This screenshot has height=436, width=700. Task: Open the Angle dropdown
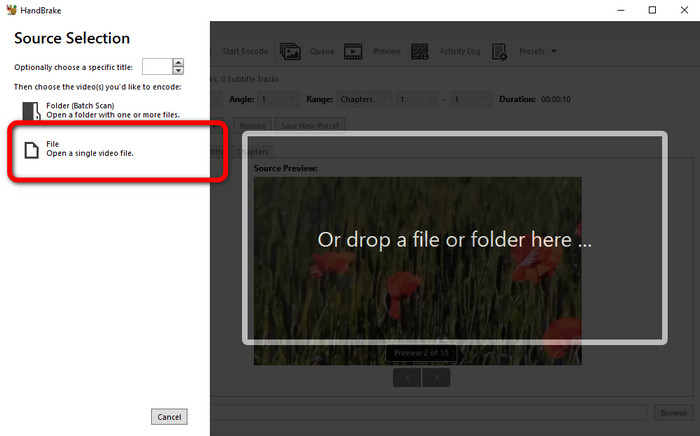(x=279, y=99)
